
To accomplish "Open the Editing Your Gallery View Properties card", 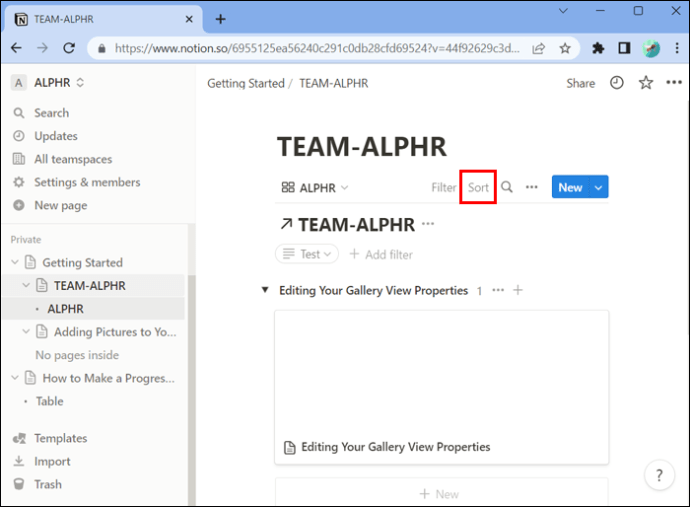I will (442, 387).
